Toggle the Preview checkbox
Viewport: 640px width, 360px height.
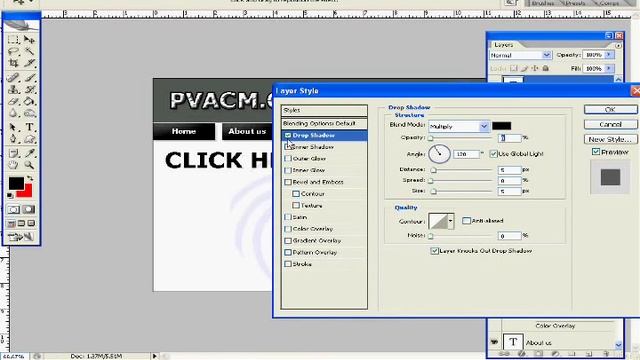(596, 152)
